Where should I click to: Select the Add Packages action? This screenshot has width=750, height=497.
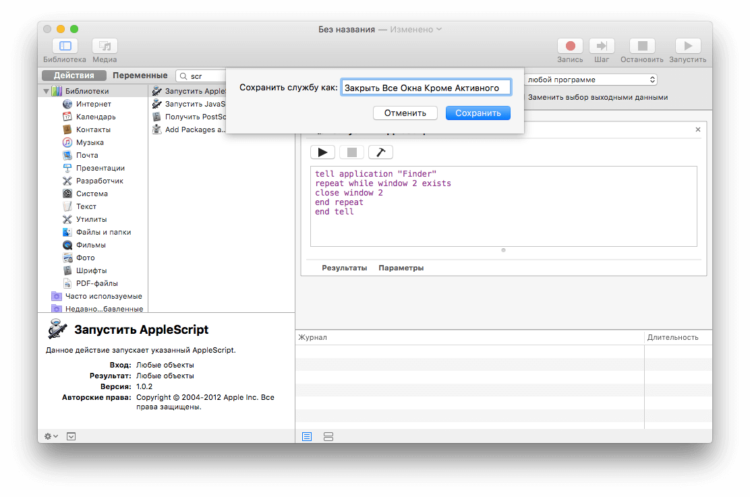pyautogui.click(x=189, y=130)
